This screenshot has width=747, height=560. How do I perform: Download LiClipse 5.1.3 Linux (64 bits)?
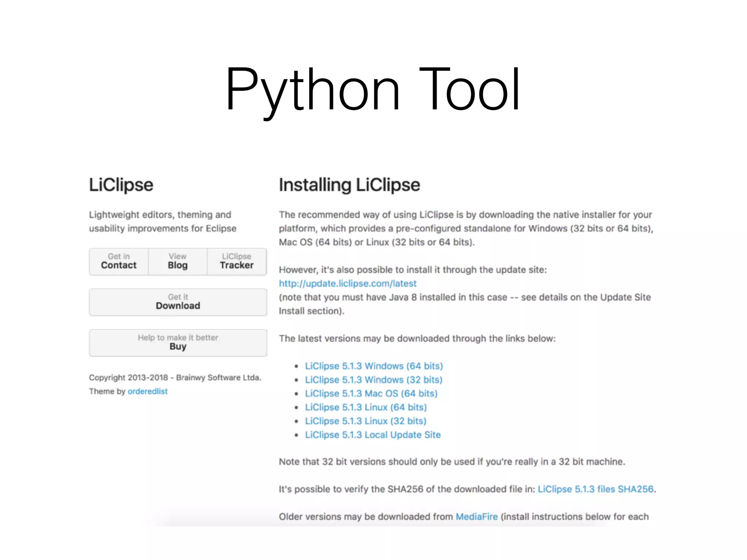point(366,407)
